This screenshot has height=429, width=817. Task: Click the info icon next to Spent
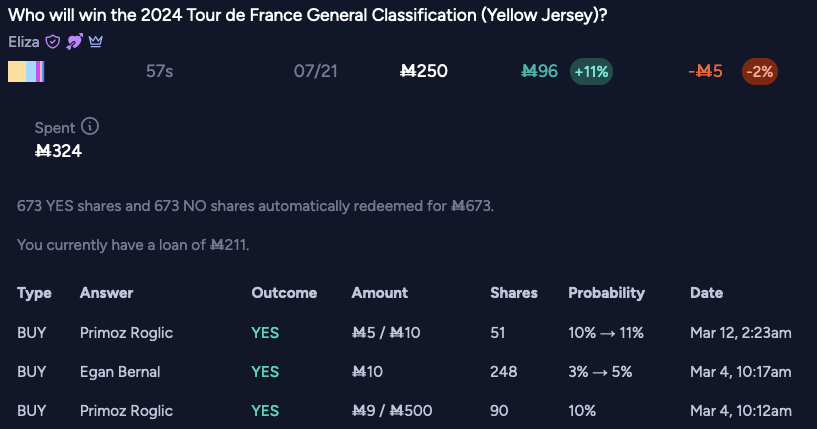tap(90, 126)
